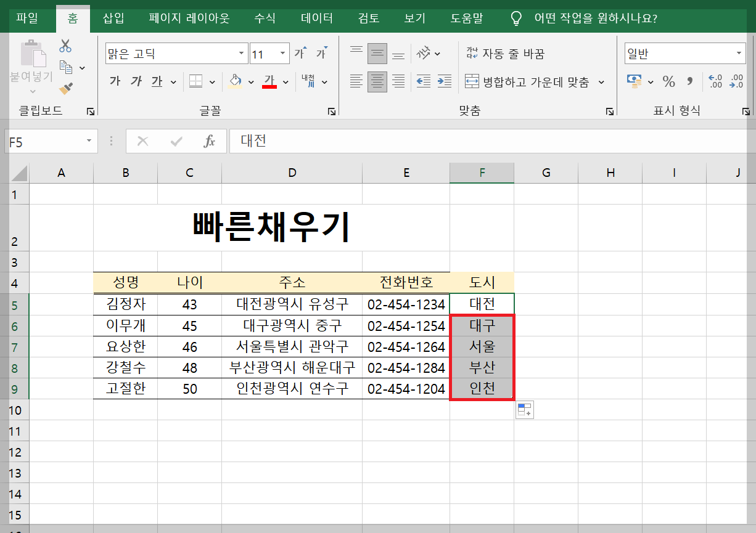
Task: Switch to the 데이터 ribbon tab
Action: coord(316,18)
